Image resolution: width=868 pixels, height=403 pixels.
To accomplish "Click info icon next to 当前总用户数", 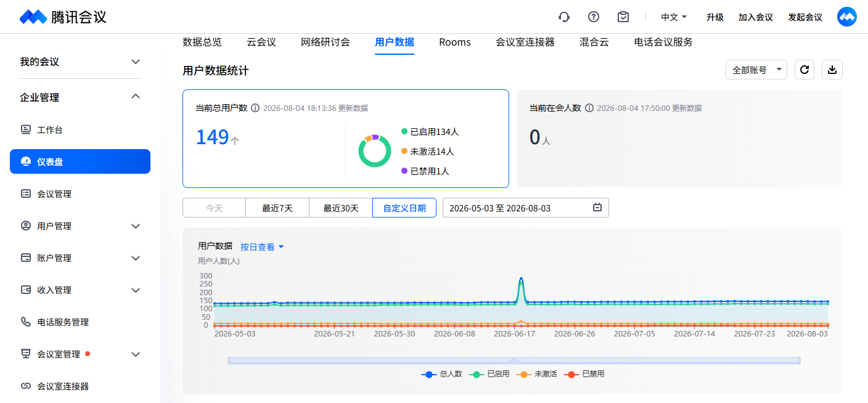I will (x=255, y=108).
